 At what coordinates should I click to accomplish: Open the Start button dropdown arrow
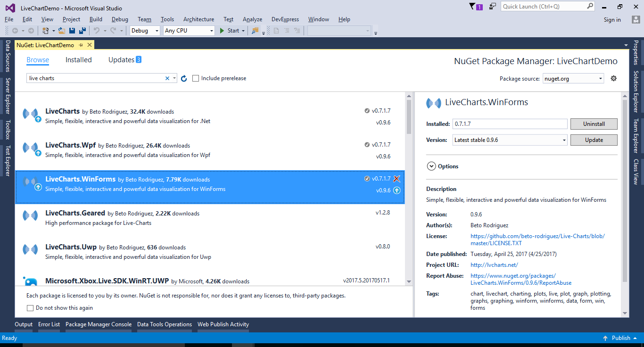click(243, 31)
